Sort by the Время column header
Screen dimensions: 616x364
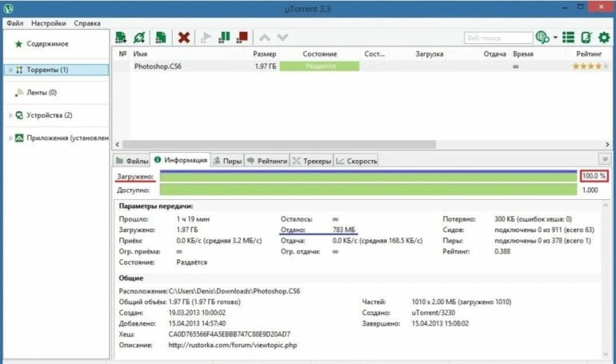(523, 54)
